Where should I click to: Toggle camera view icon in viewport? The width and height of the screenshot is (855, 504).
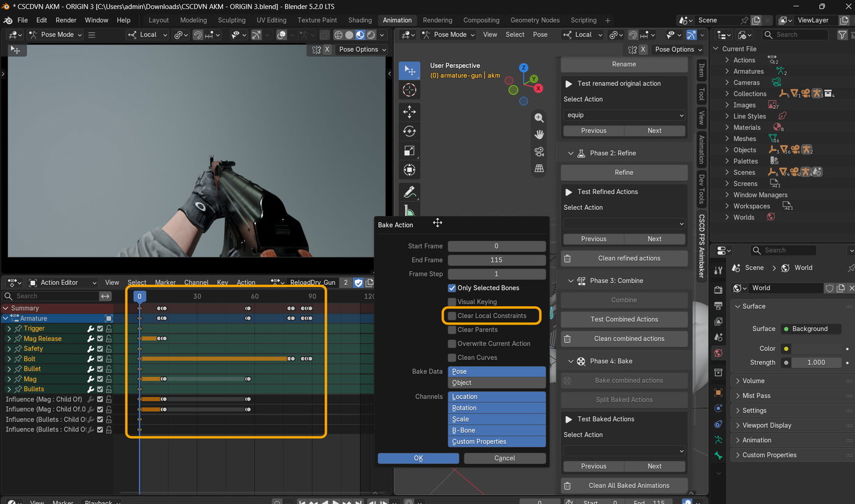[x=539, y=151]
